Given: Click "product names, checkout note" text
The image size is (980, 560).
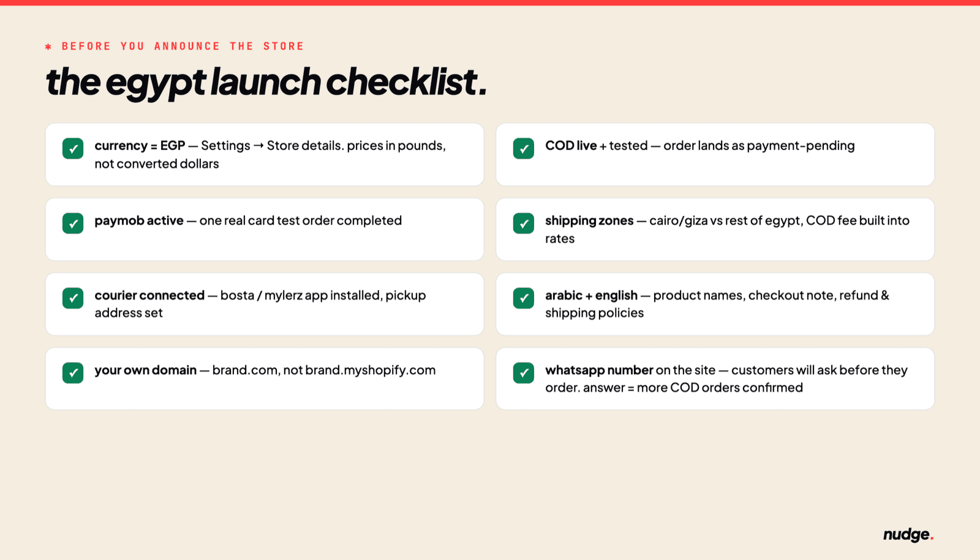Looking at the screenshot, I should pos(744,295).
